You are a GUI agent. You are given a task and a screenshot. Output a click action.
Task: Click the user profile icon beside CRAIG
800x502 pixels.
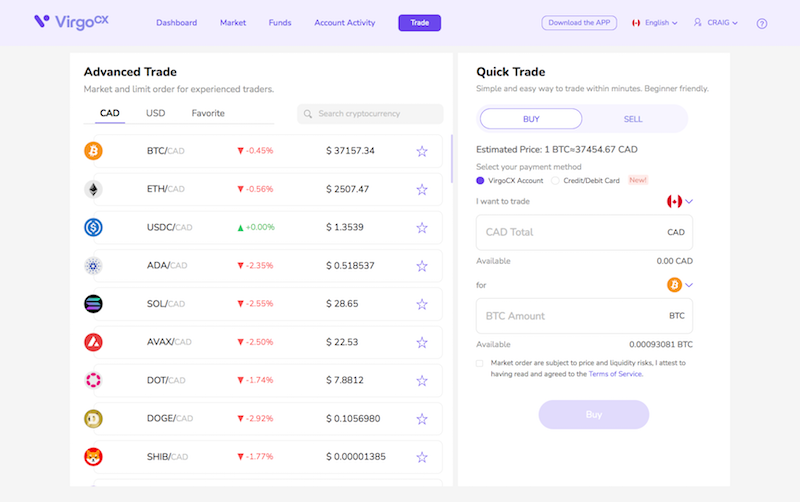click(697, 22)
